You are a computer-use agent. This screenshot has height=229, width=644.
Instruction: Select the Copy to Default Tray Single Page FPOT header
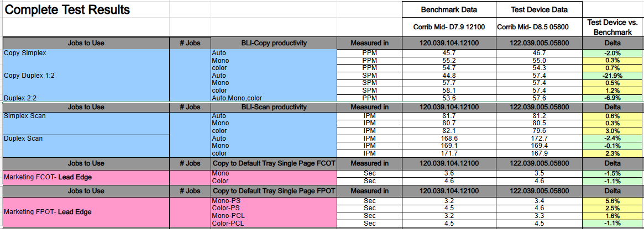click(x=274, y=191)
